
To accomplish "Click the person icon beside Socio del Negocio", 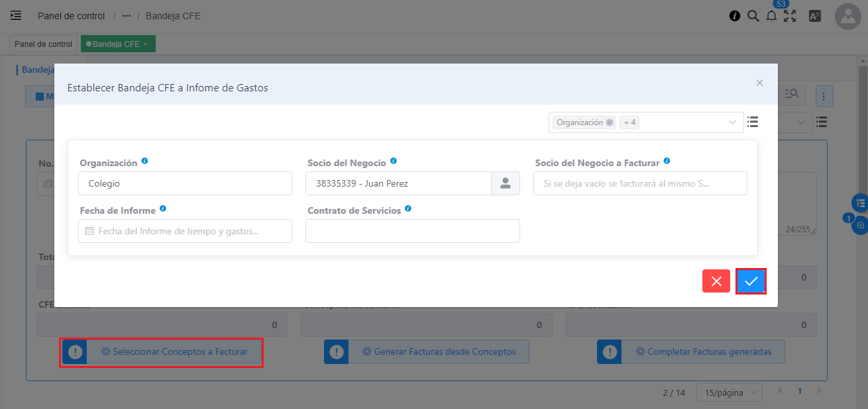I will (505, 183).
